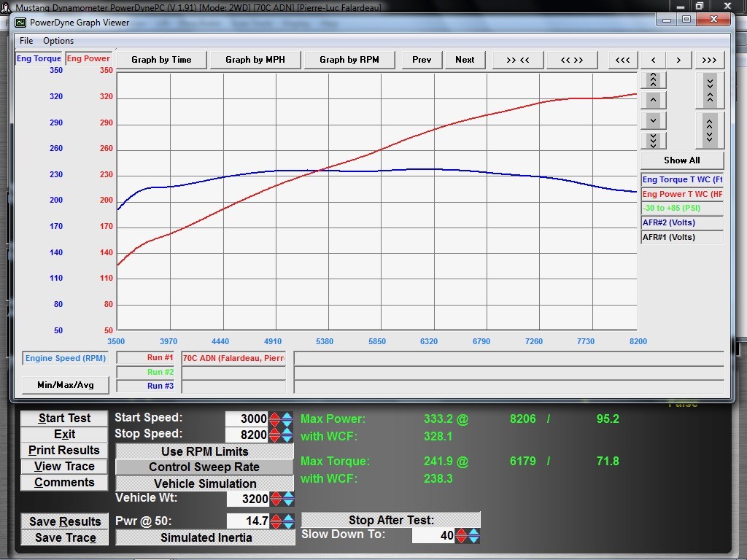
Task: Decrease Slow Down To with red arrow
Action: (461, 536)
